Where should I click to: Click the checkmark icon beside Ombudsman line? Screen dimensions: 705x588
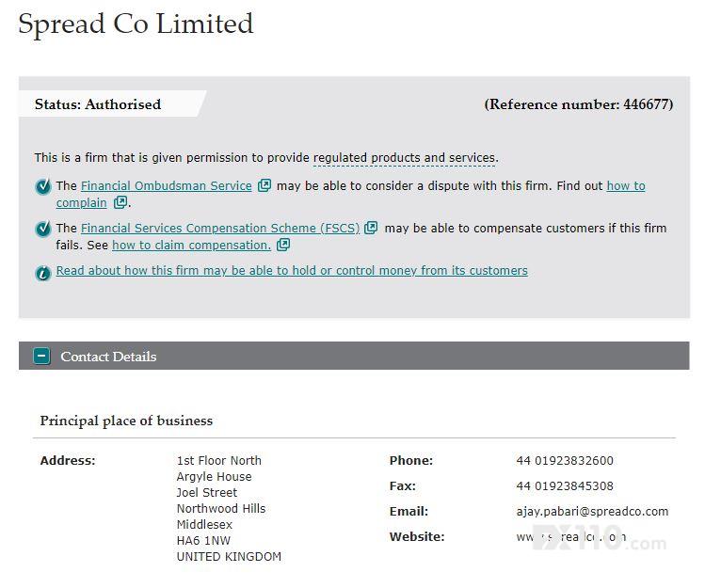tap(43, 186)
